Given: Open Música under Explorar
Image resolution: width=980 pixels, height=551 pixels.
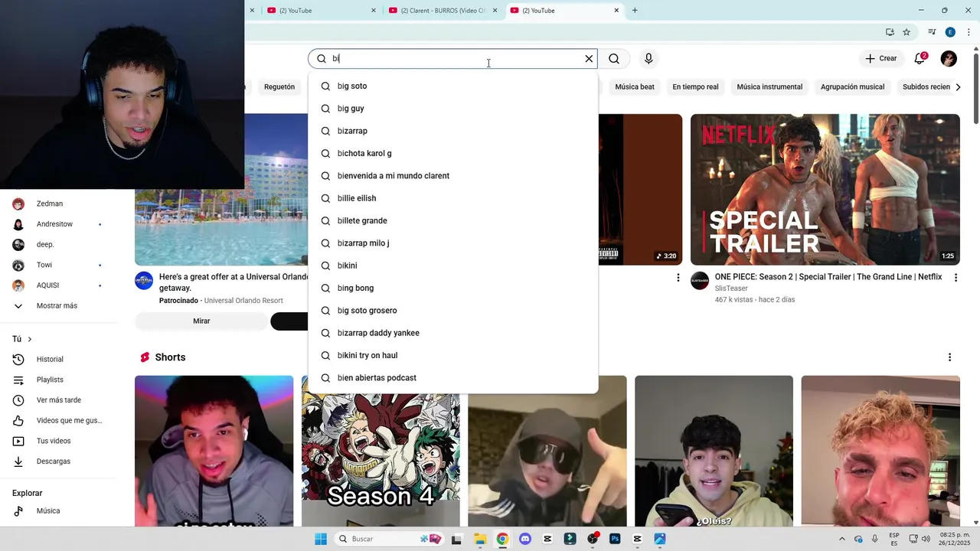Looking at the screenshot, I should coord(57,511).
